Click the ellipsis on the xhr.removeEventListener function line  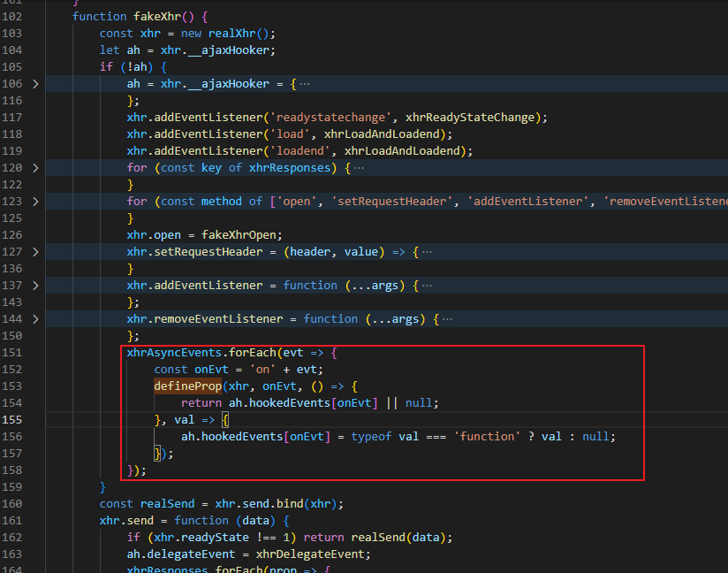click(447, 319)
